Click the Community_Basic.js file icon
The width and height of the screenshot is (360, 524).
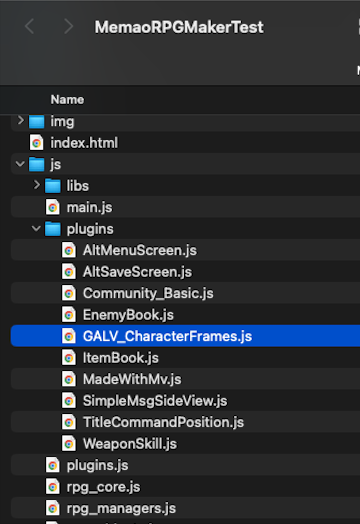coord(69,293)
